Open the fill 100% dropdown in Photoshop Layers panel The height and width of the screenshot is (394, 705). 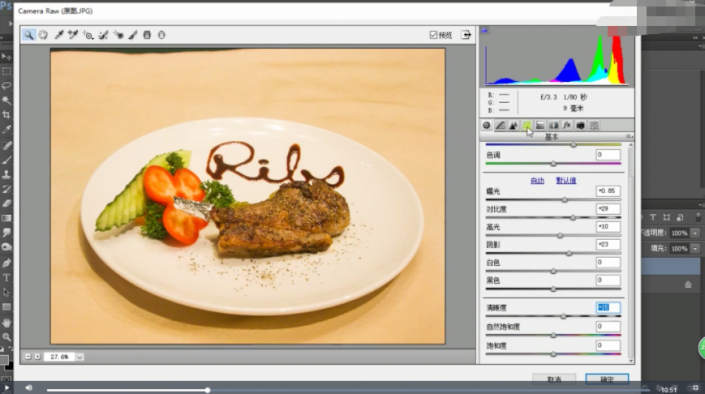[x=695, y=248]
